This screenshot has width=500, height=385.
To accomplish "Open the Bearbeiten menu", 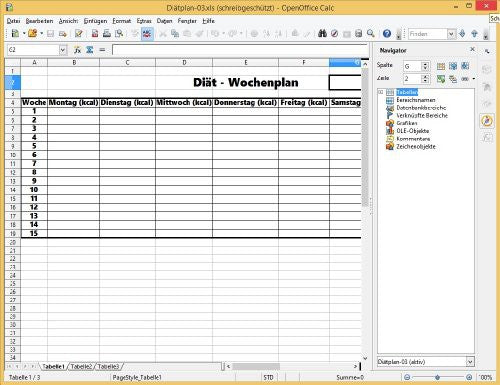I will pos(39,21).
